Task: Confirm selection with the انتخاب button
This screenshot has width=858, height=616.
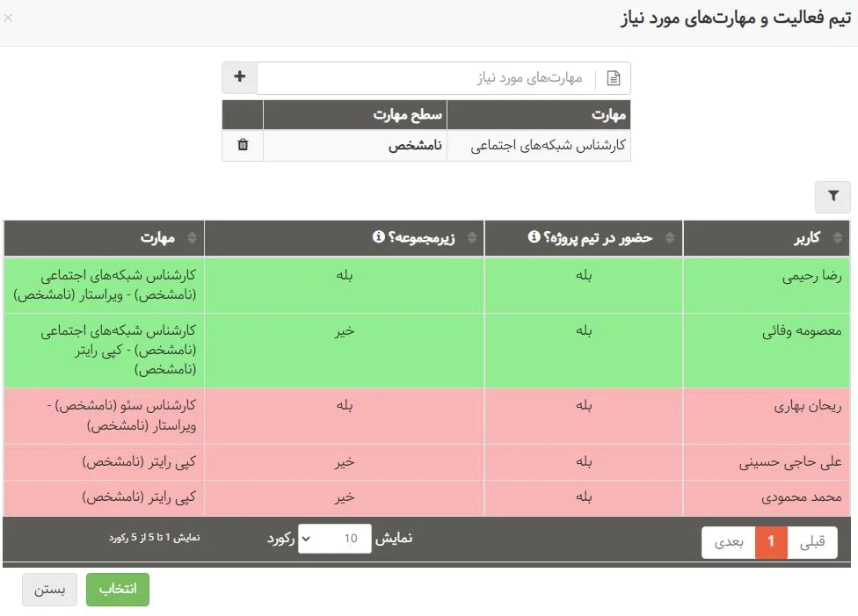Action: pyautogui.click(x=117, y=590)
